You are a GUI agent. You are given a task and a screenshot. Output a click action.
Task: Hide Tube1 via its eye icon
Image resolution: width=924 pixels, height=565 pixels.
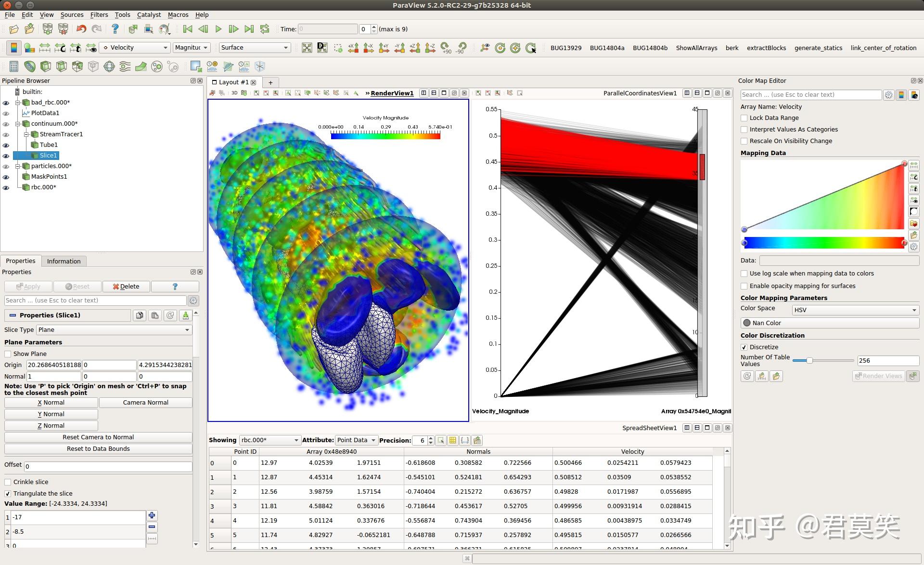[x=6, y=145]
